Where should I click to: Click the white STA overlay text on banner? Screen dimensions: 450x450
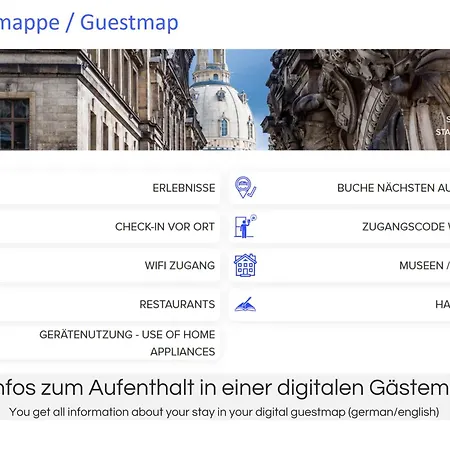(x=443, y=132)
